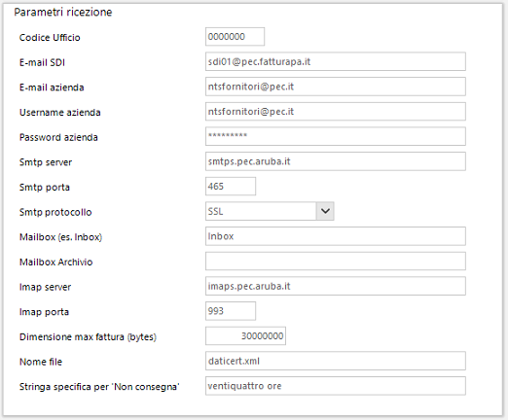This screenshot has width=508, height=420.
Task: Click the Smtp porta field with 465
Action: tap(231, 187)
